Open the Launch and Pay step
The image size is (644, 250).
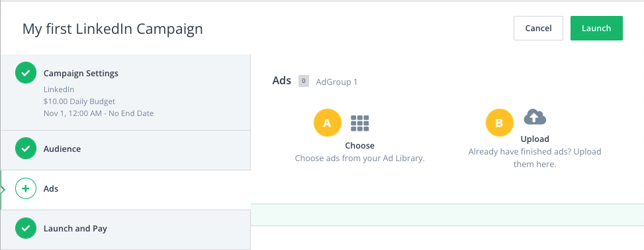click(x=126, y=230)
